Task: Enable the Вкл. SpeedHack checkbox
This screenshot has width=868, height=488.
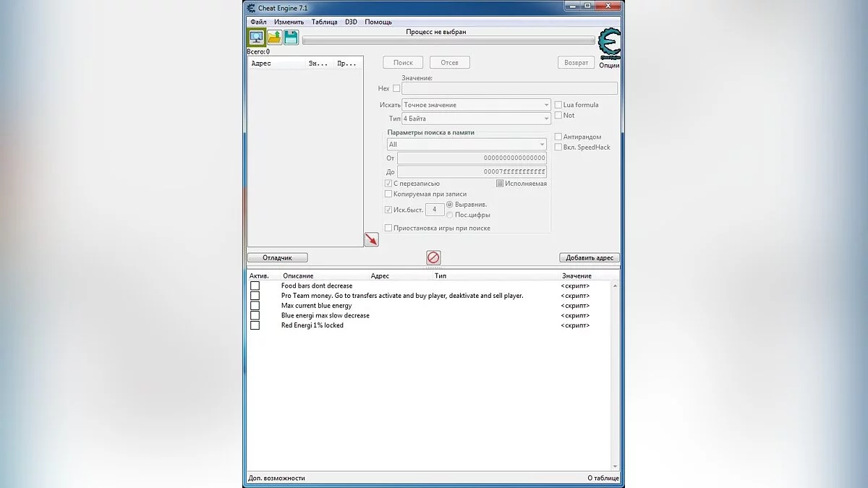Action: click(557, 147)
